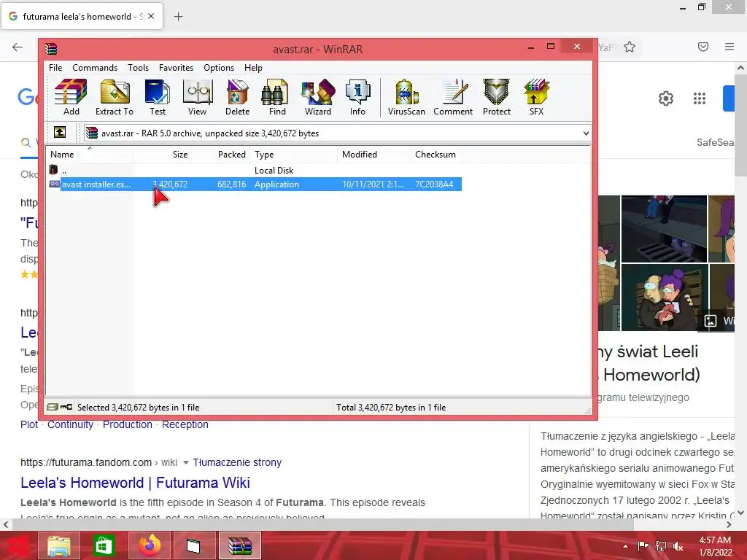
Task: Run the Test archive tool
Action: (x=158, y=98)
